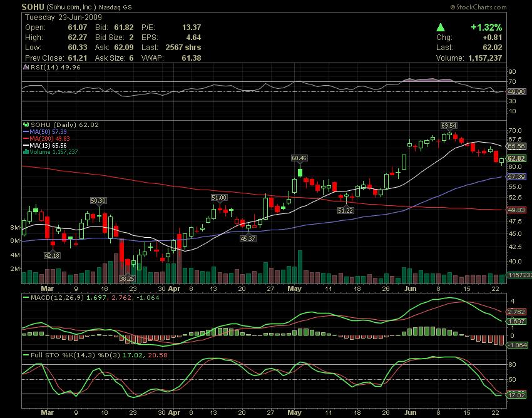Image resolution: width=532 pixels, height=418 pixels.
Task: Click the 'MACD(12,26,9)' indicator label
Action: tap(58, 298)
